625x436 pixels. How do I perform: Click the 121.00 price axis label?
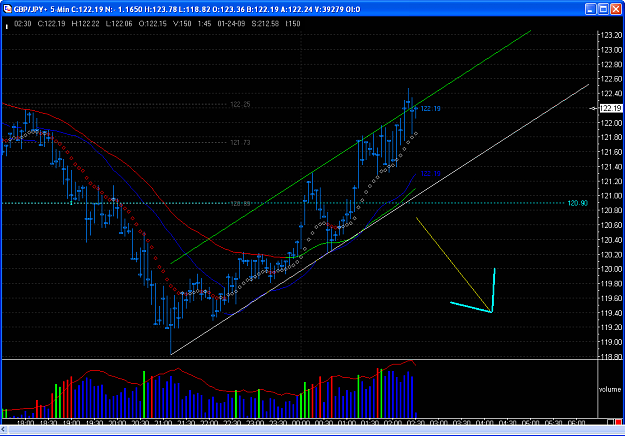[611, 196]
